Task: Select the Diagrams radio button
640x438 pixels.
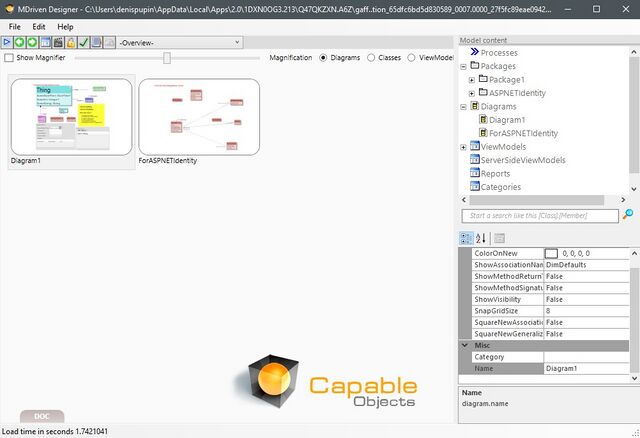Action: (323, 58)
